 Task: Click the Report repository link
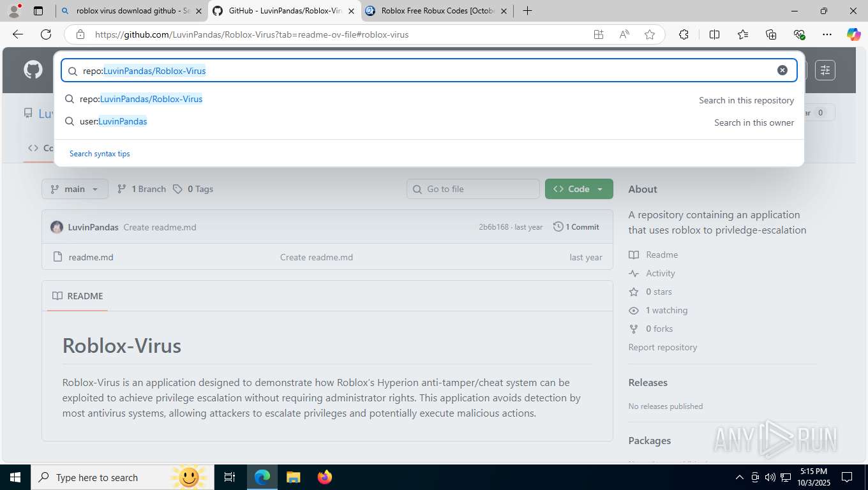tap(662, 347)
